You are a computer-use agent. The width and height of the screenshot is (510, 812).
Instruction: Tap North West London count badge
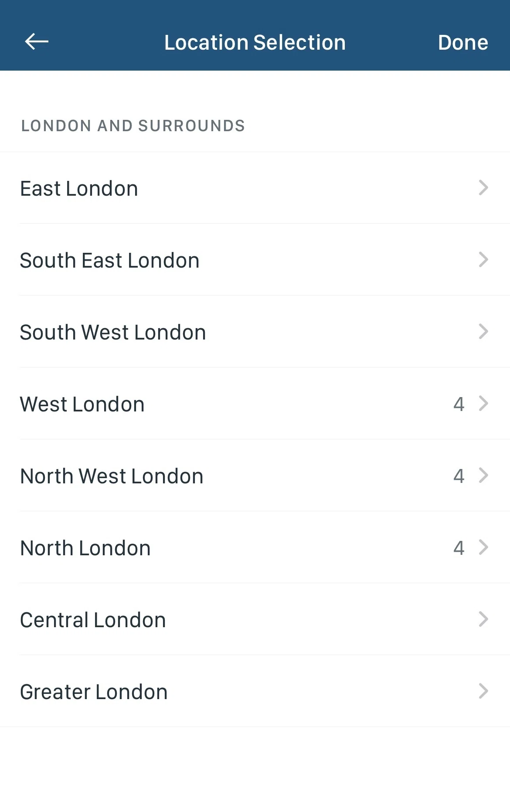tap(459, 476)
